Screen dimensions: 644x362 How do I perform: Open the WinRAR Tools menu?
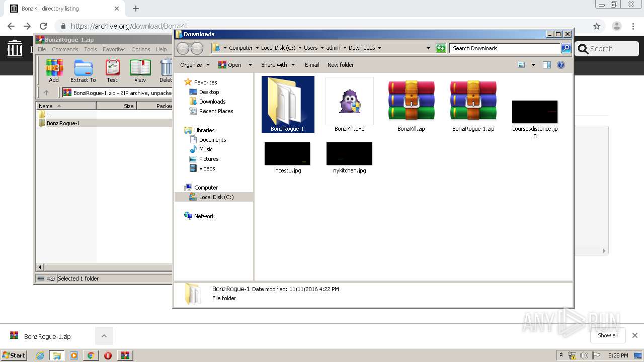pyautogui.click(x=91, y=49)
